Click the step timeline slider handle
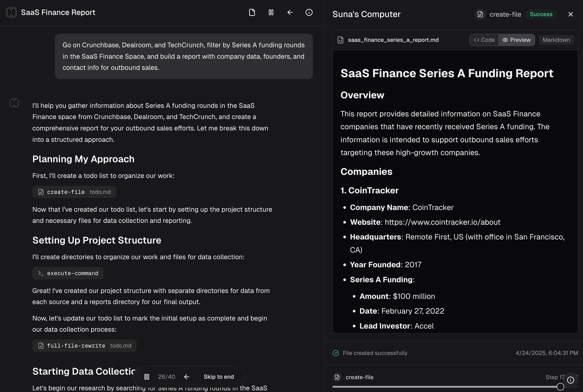 [560, 387]
